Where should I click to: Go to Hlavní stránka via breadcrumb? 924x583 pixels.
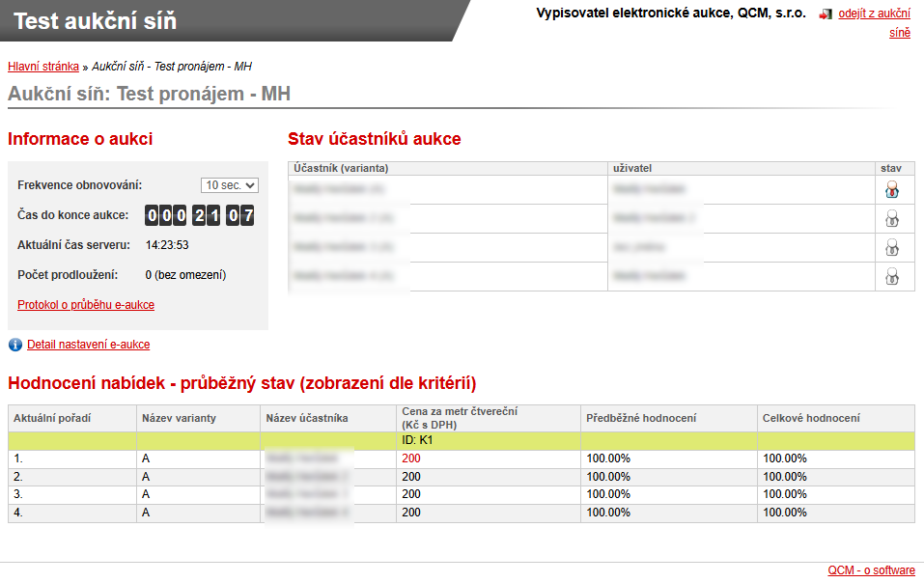43,67
